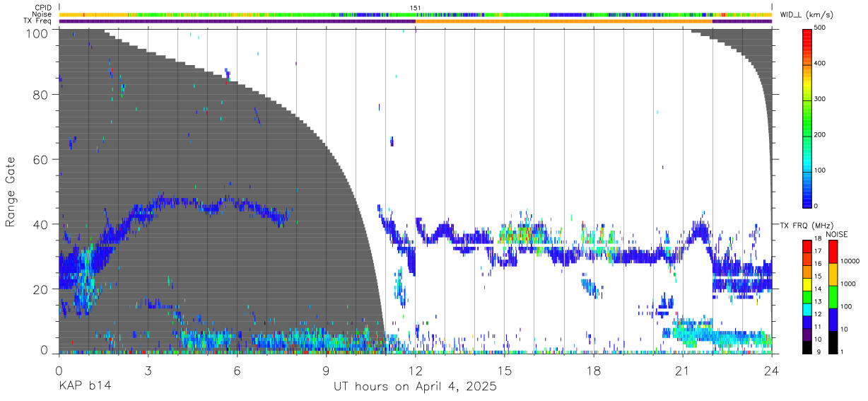
Task: Click the WID⊥ (km/s) colorbar title
Action: pos(807,15)
